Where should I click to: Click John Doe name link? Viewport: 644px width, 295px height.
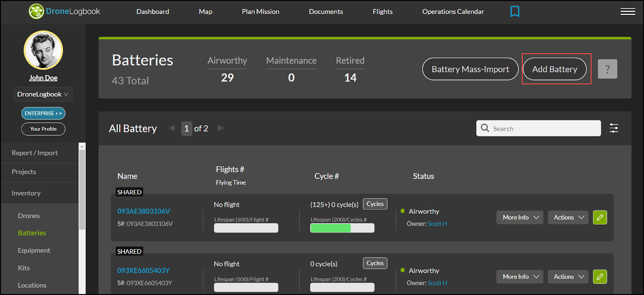pos(43,78)
